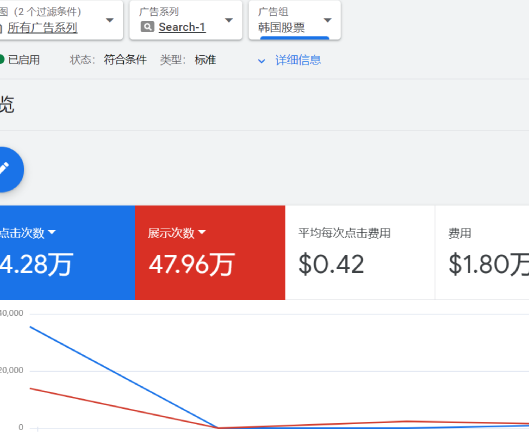Open the 展示次数 metric dropdown
The height and width of the screenshot is (433, 529).
click(202, 232)
